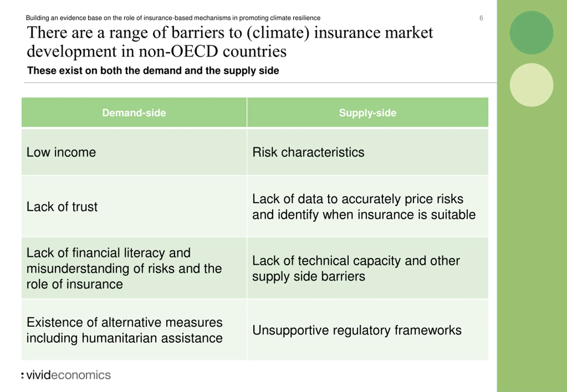Click the Lack of data to accurately price risks cell
Screen dimensions: 567x392
[x=368, y=206]
